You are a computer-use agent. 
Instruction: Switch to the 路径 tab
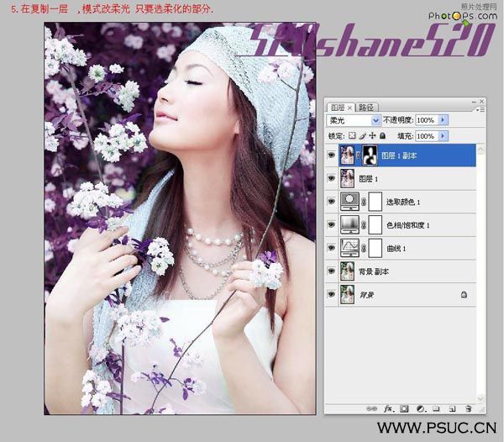pos(366,108)
